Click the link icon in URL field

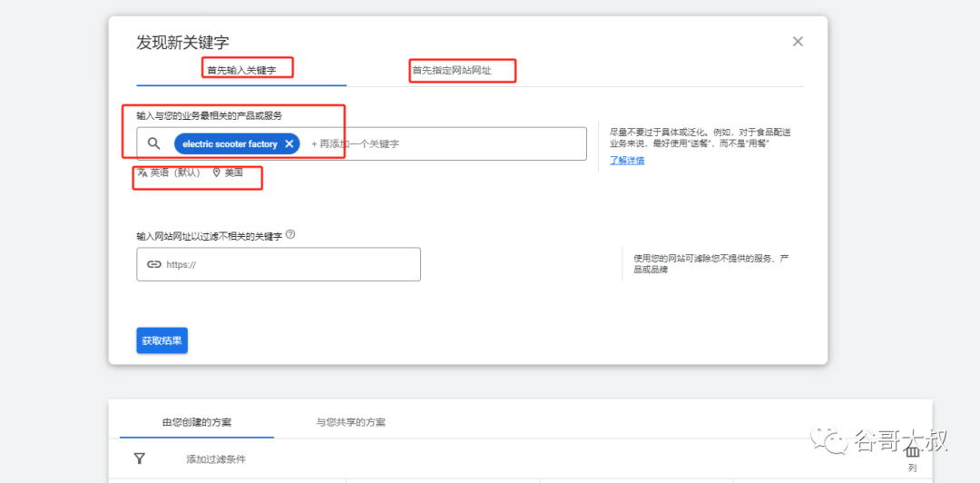(x=153, y=264)
